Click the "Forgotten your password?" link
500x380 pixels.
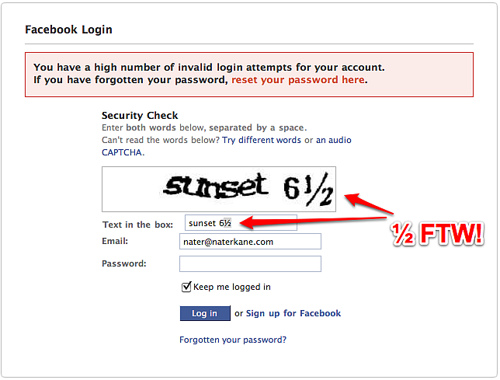[x=233, y=340]
